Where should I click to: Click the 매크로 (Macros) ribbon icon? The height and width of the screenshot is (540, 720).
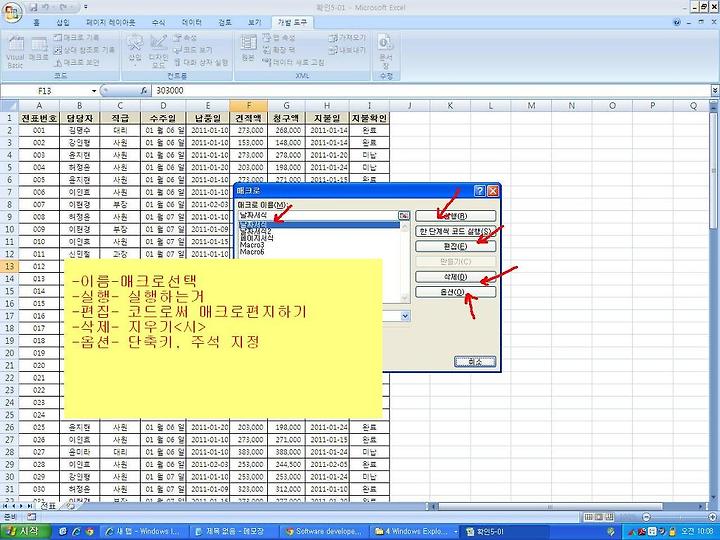point(39,50)
